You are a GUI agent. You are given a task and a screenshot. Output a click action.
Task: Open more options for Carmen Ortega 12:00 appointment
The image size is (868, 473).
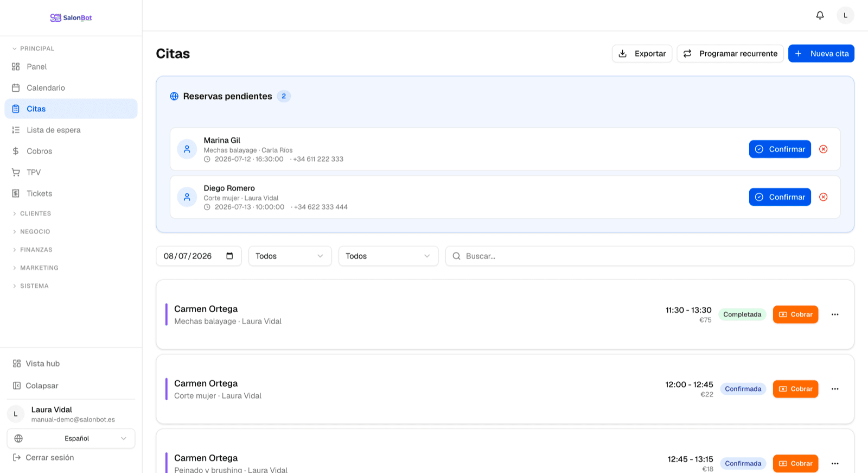point(835,389)
